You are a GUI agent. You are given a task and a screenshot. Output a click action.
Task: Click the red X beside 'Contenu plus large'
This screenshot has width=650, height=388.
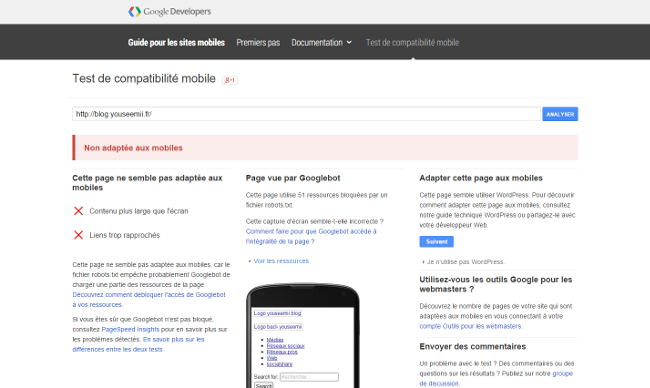(78, 211)
